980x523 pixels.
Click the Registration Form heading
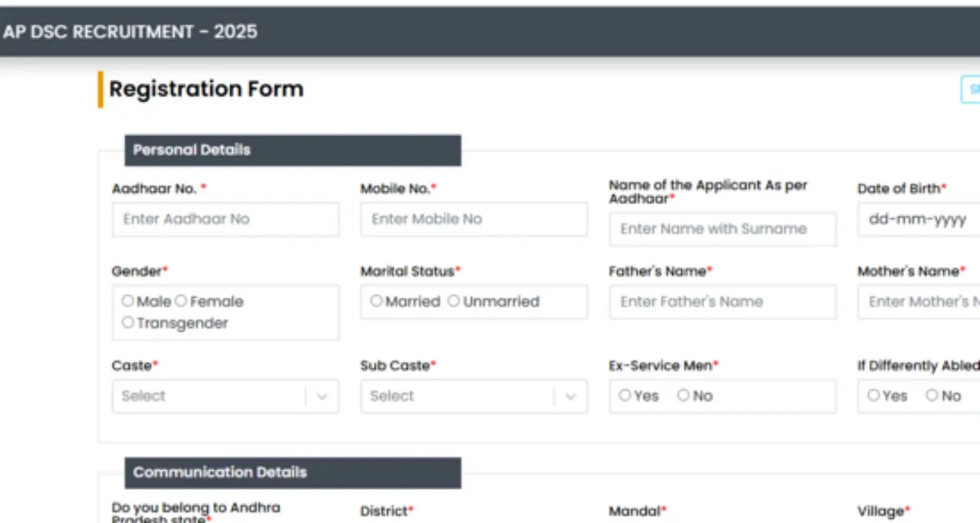pyautogui.click(x=206, y=89)
